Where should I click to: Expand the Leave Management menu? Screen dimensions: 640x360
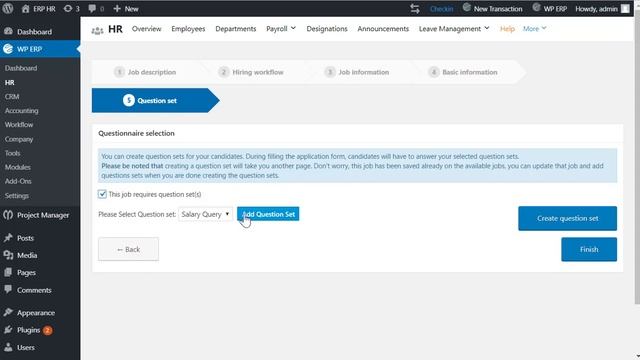pos(454,29)
